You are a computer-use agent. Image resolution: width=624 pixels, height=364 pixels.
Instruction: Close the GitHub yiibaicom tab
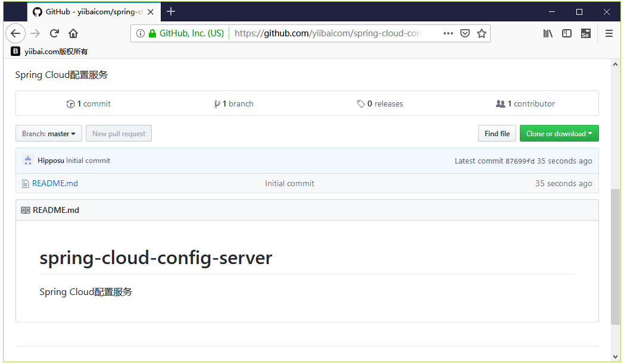(151, 12)
